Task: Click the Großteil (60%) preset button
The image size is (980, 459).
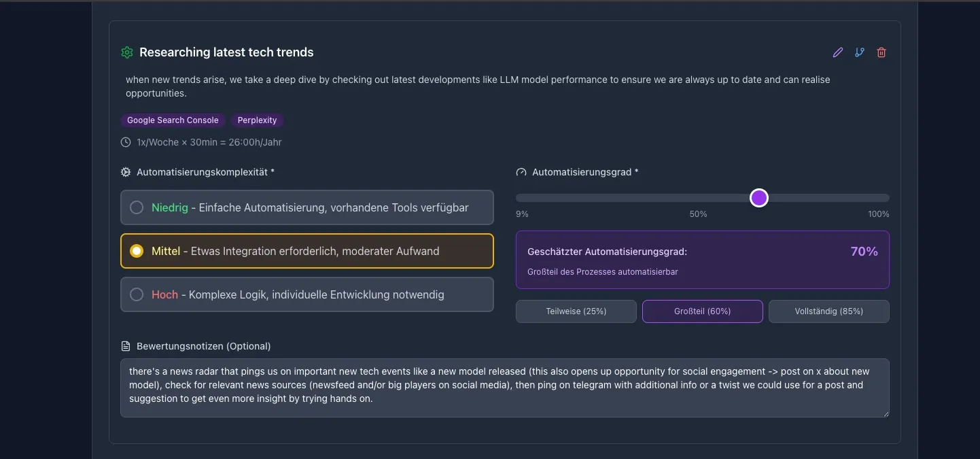Action: click(x=703, y=311)
